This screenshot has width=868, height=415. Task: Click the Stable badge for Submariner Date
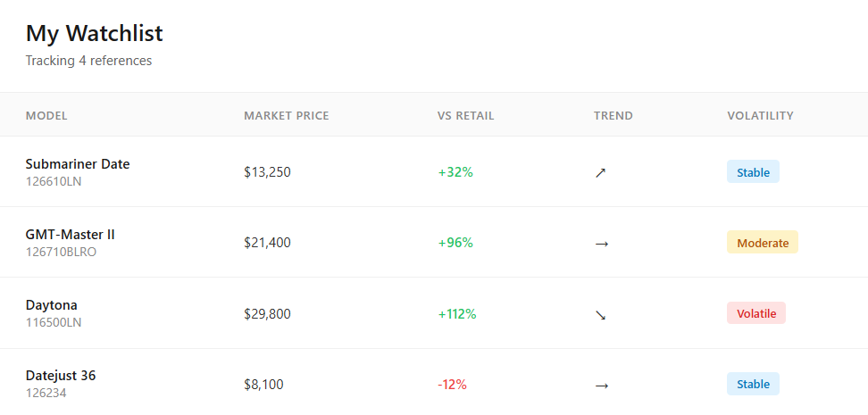pos(753,172)
